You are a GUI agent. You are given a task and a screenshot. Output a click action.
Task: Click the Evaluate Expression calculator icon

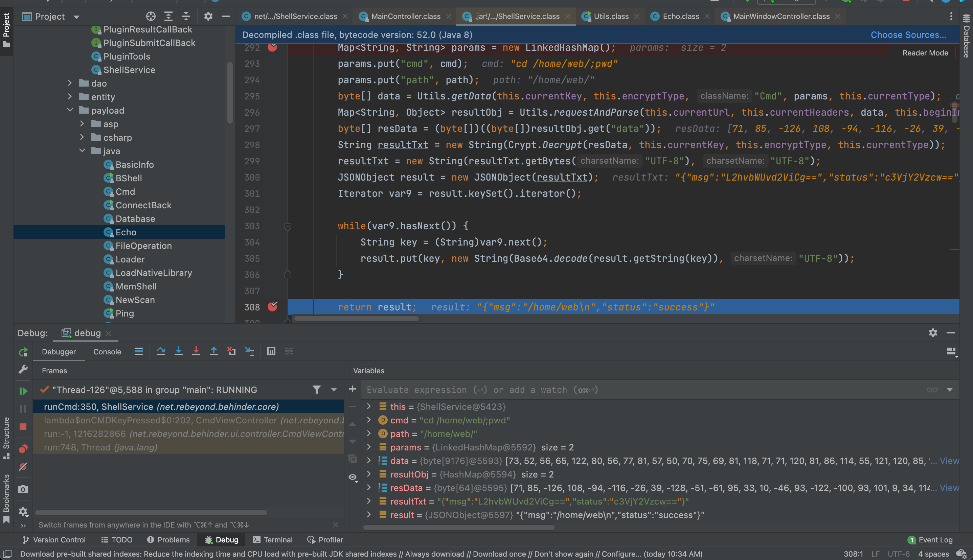pyautogui.click(x=271, y=351)
